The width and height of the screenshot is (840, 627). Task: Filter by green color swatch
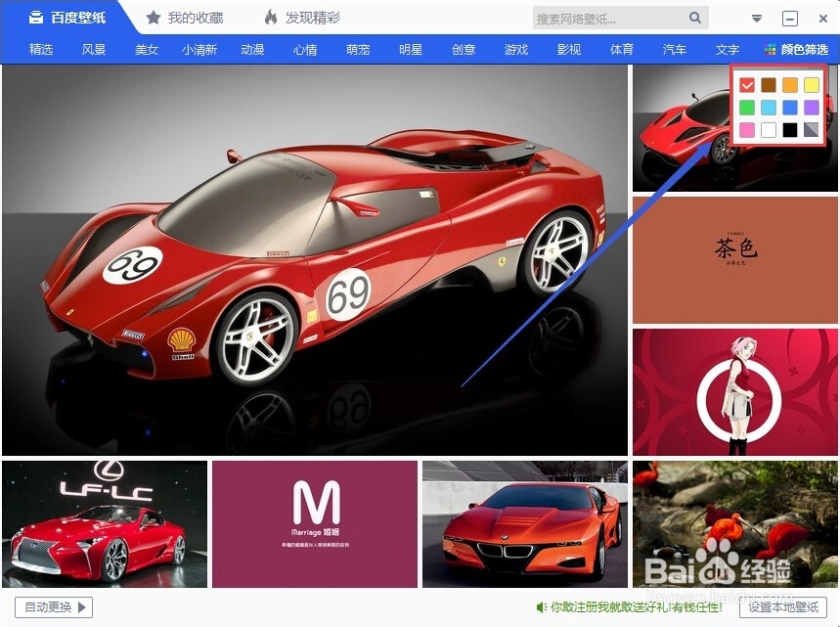[747, 108]
